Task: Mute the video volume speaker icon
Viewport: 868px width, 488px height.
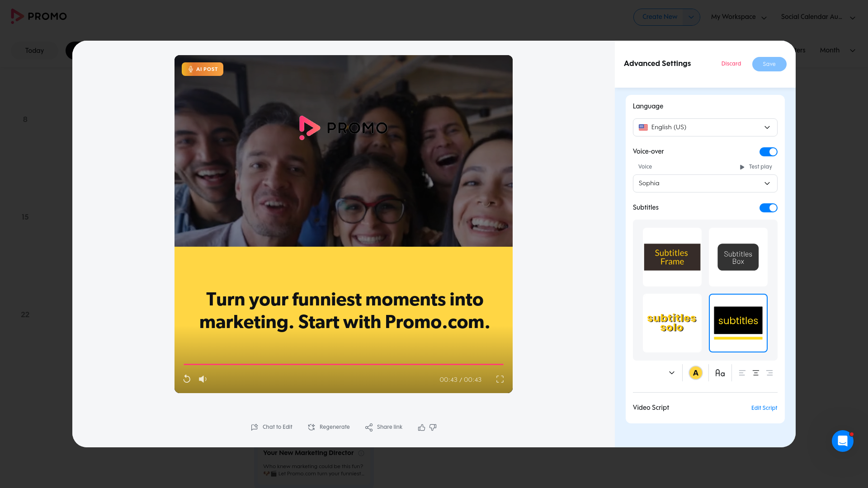Action: [203, 379]
